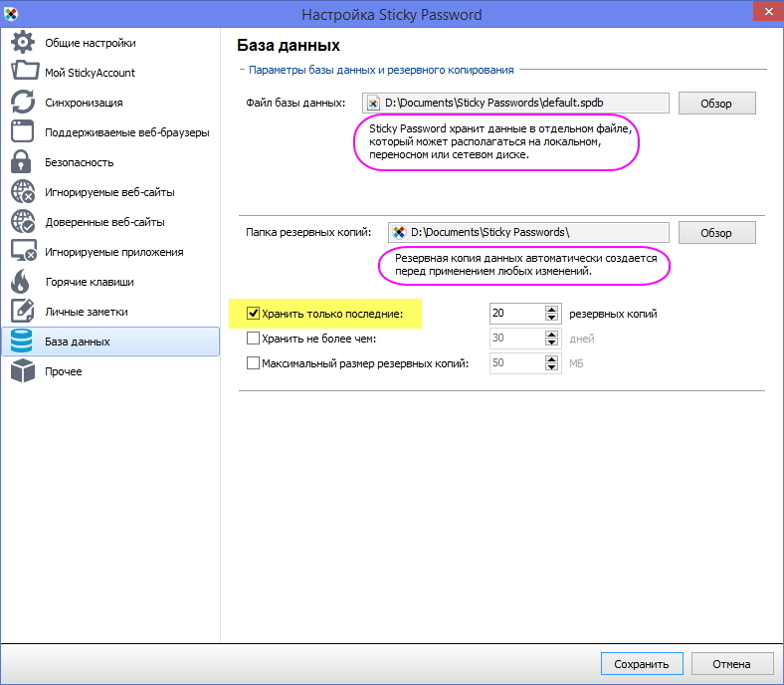Image resolution: width=784 pixels, height=685 pixels.
Task: Click the cube icon for Прочее
Action: tap(23, 370)
